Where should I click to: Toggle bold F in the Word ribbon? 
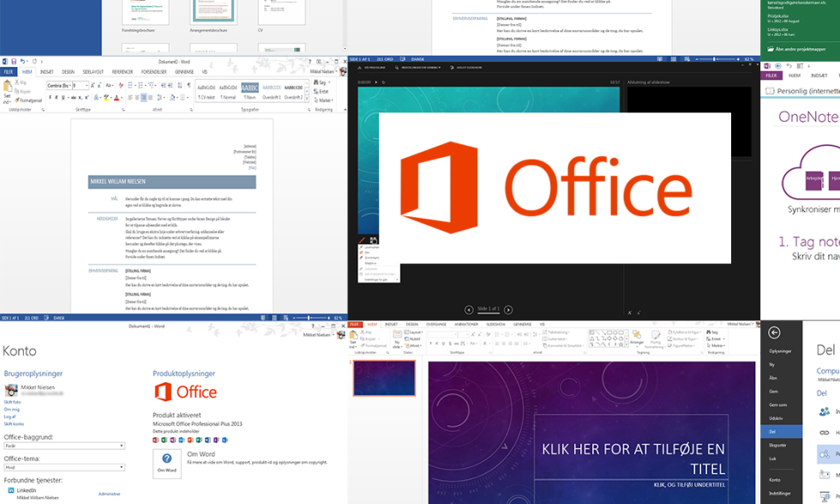[x=50, y=98]
